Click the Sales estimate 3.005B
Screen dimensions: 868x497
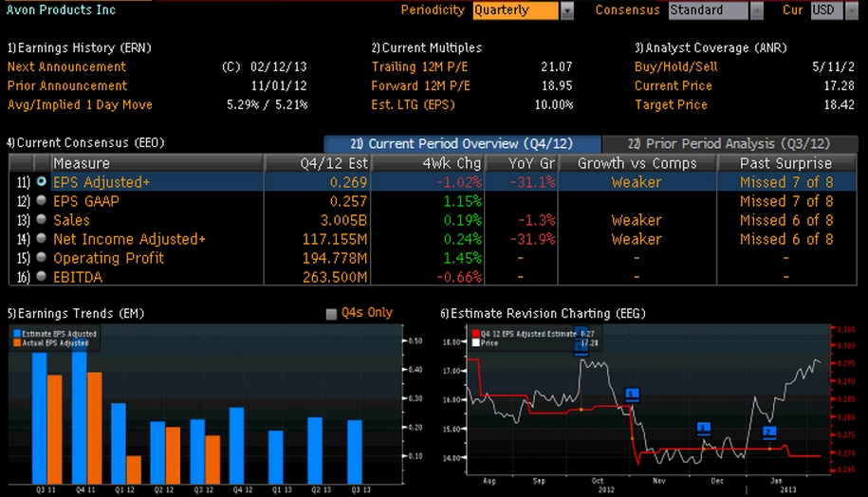343,220
